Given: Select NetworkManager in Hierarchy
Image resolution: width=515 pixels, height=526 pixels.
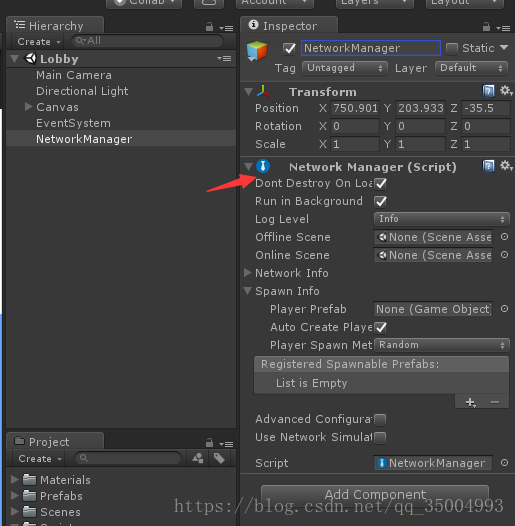Looking at the screenshot, I should [84, 139].
